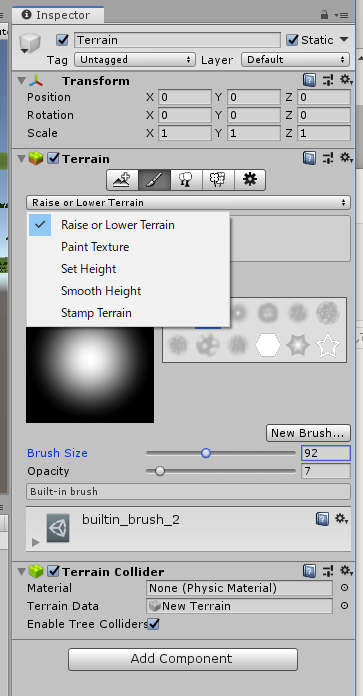Open the Layer dropdown
Viewport: 363px width, 696px height.
click(296, 59)
